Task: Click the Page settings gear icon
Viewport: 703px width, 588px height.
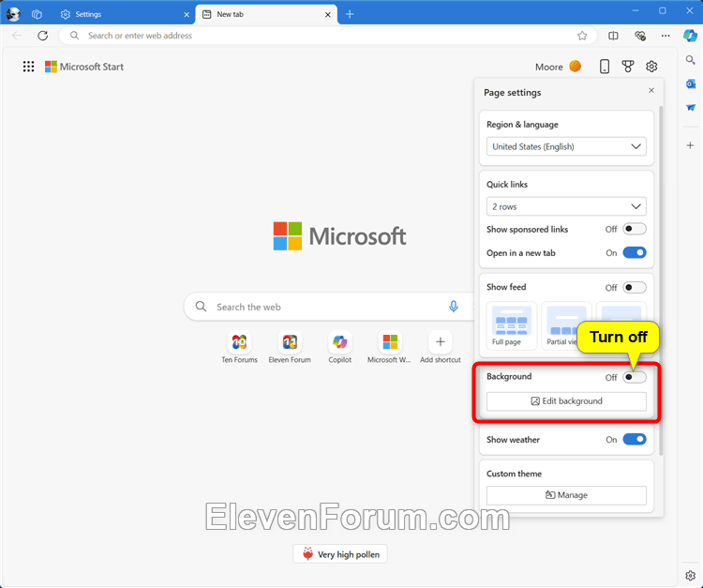Action: pyautogui.click(x=651, y=67)
